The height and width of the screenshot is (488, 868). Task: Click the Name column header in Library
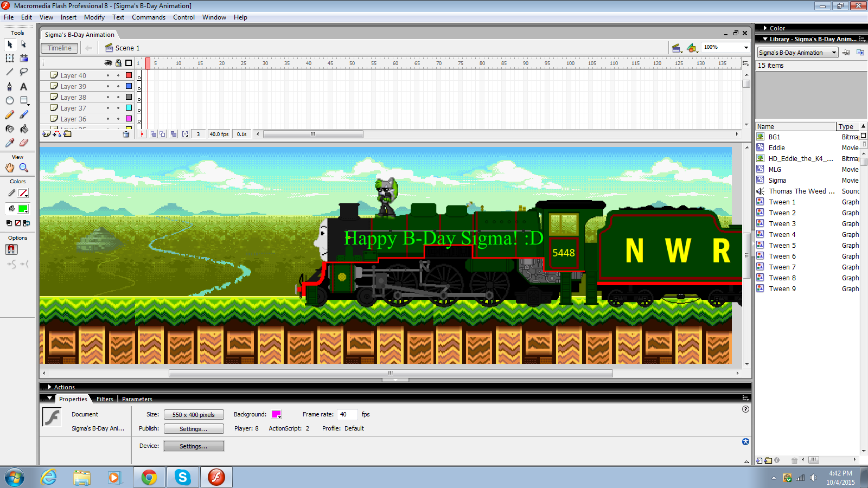(796, 127)
